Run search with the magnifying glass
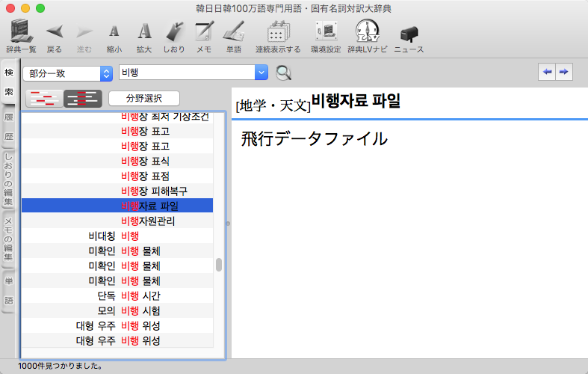588x374 pixels. pos(283,73)
